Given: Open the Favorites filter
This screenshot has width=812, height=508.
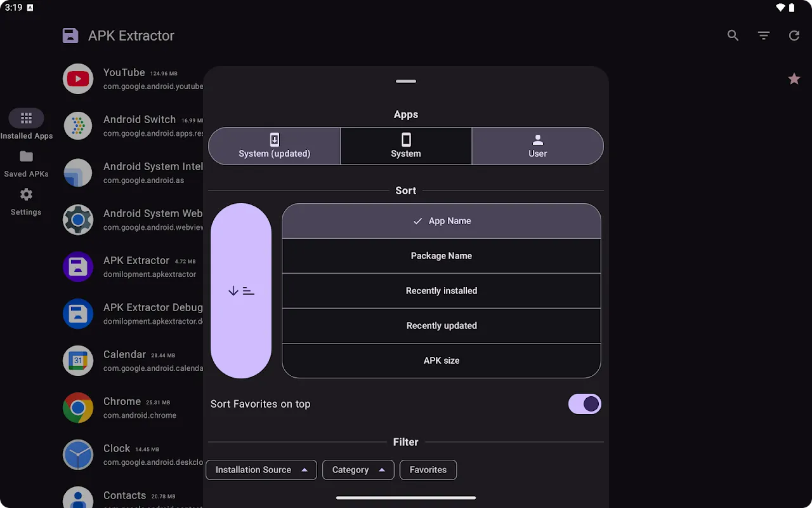Looking at the screenshot, I should tap(428, 470).
